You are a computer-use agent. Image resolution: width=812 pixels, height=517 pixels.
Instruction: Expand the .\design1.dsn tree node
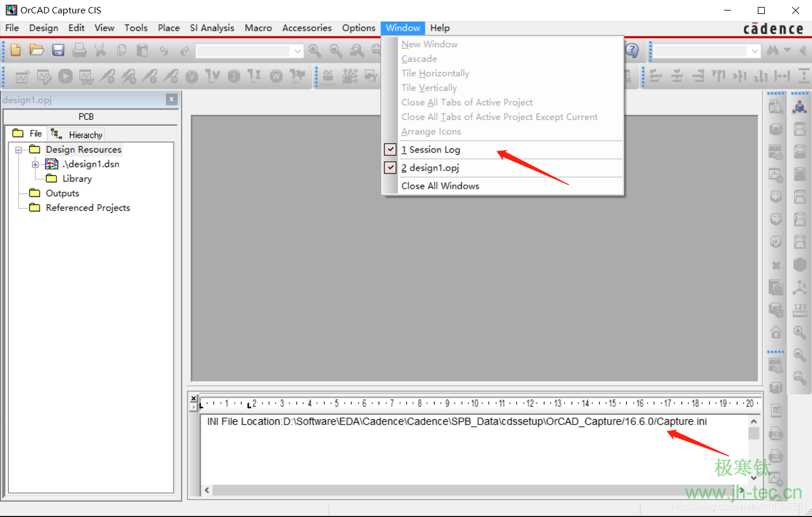pos(36,164)
